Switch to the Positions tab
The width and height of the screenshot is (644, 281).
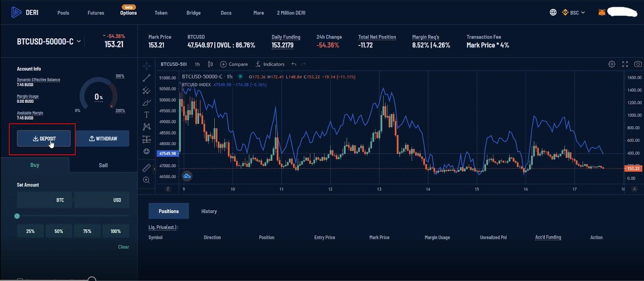[169, 211]
